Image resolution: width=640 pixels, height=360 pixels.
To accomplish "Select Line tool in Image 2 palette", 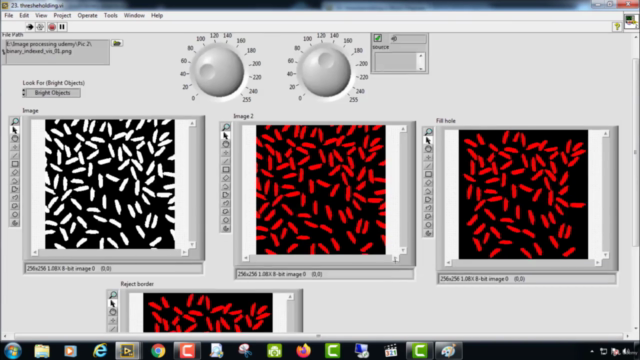I will tap(226, 161).
